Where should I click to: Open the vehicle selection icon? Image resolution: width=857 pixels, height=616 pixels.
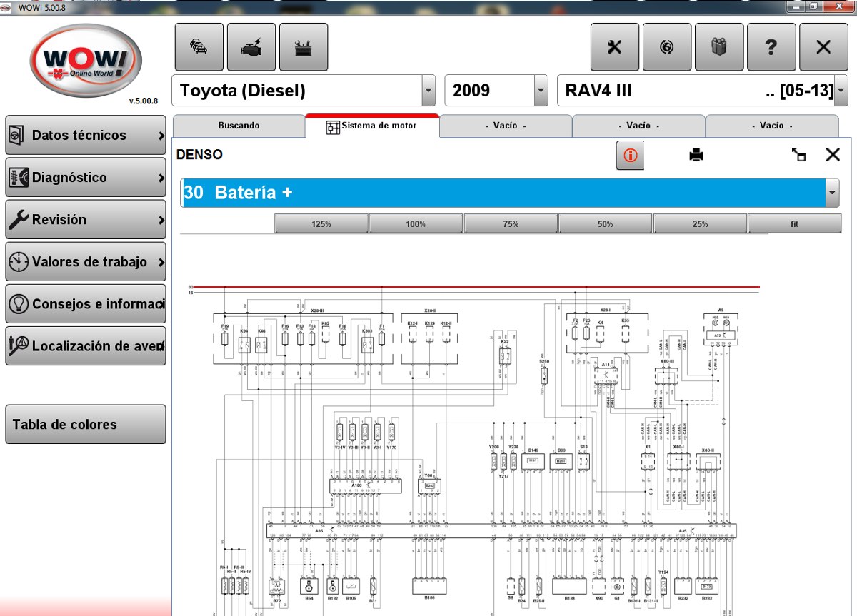(x=199, y=46)
